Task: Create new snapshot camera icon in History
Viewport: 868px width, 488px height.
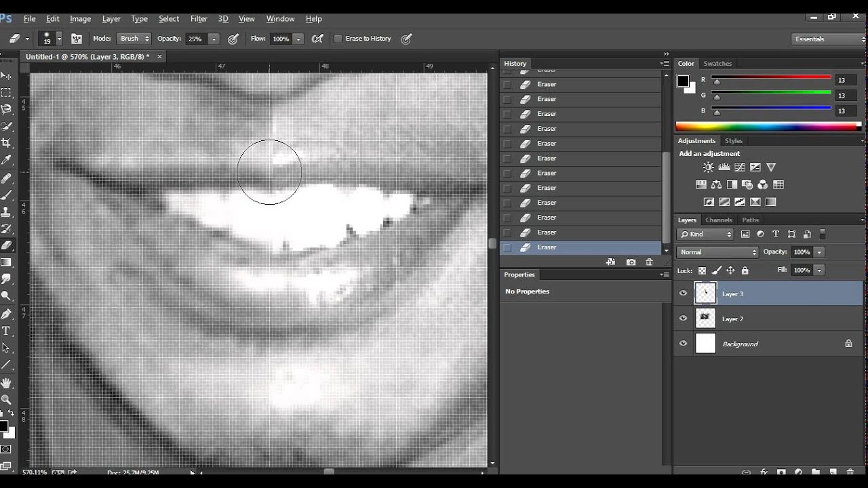Action: coord(631,262)
